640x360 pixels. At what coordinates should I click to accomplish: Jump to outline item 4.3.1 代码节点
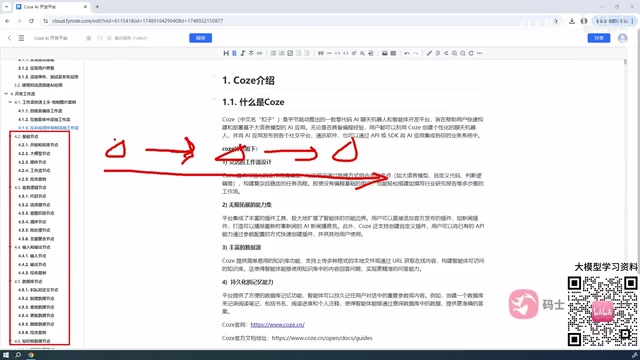pyautogui.click(x=32, y=196)
